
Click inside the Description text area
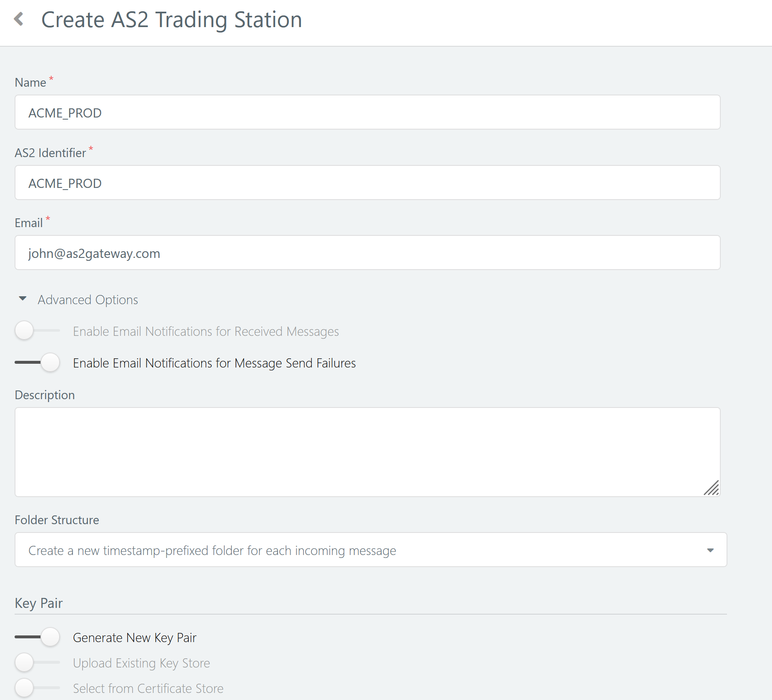(x=367, y=452)
